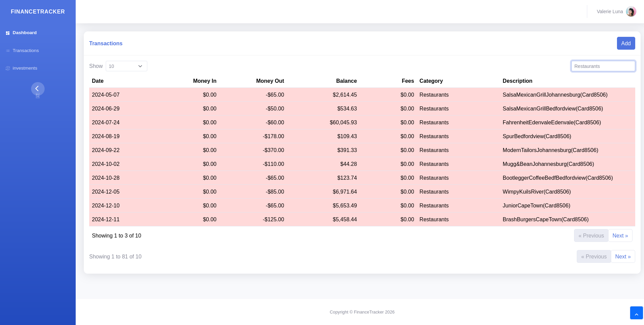Sort by the Money Out column header
Image resolution: width=644 pixels, height=325 pixels.
click(x=270, y=81)
